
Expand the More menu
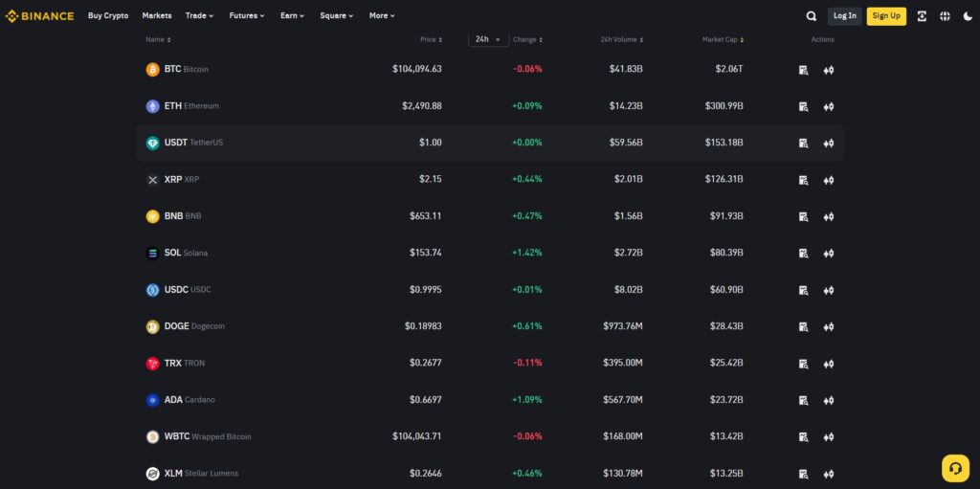coord(382,15)
